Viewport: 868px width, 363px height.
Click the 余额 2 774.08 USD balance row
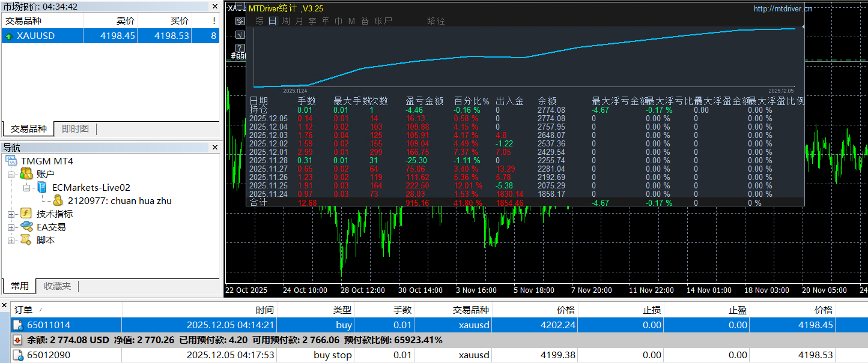[x=440, y=340]
